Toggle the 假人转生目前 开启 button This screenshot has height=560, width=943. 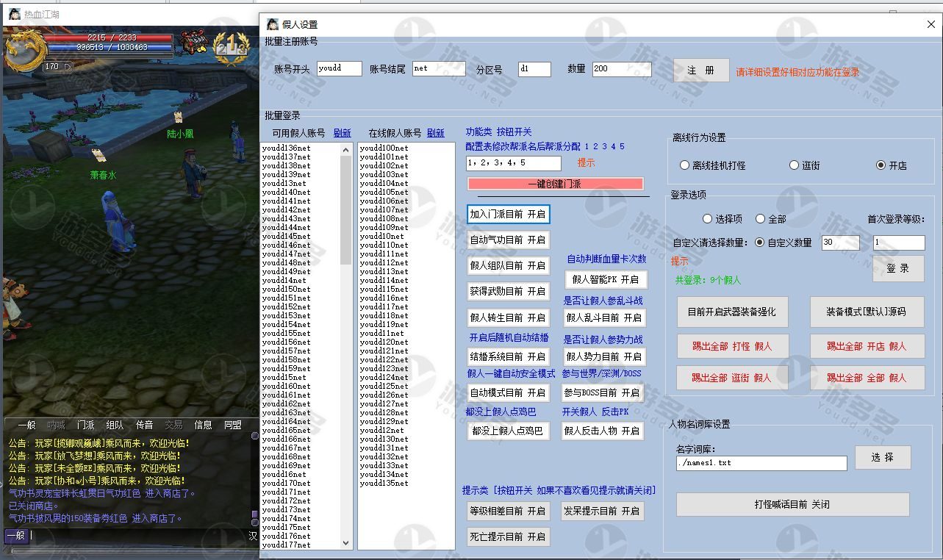click(508, 317)
